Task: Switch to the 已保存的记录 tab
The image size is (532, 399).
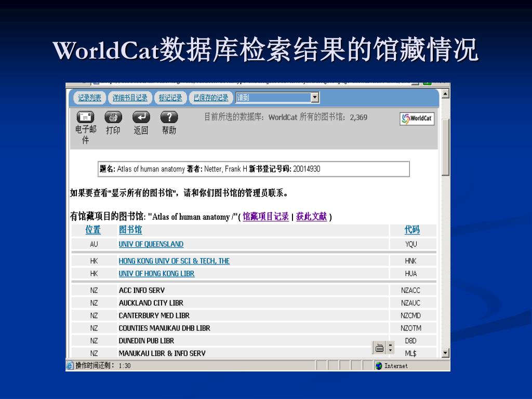Action: click(x=211, y=98)
